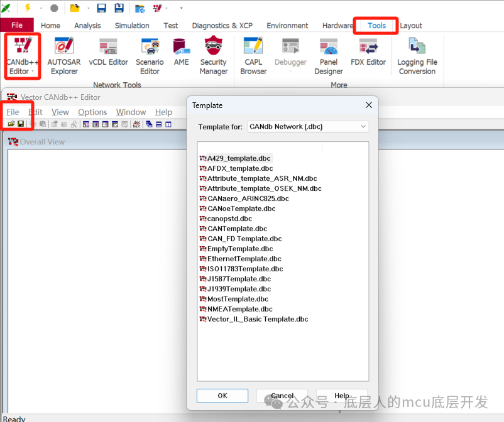The width and height of the screenshot is (504, 422).
Task: Go to the Diagnostics & XCP tab
Action: (222, 26)
